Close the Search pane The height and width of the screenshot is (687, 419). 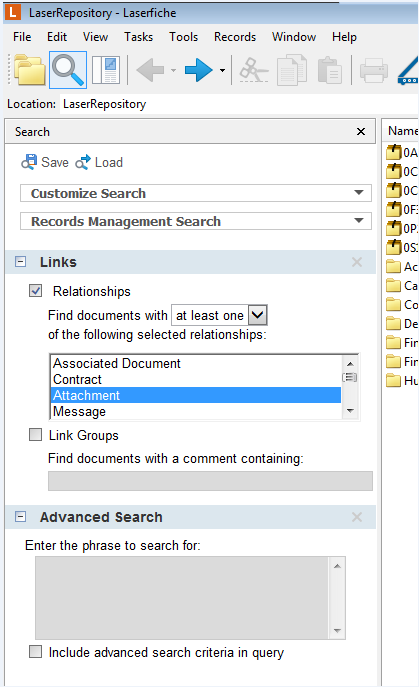point(361,131)
